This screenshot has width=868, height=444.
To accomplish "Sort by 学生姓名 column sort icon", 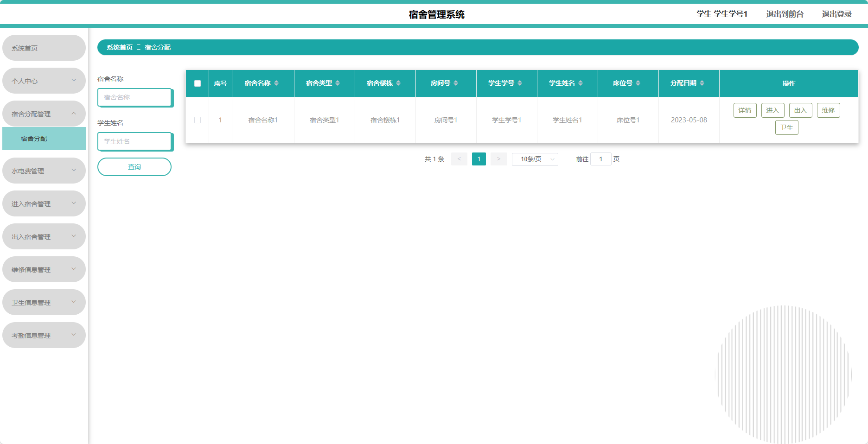I will click(581, 83).
